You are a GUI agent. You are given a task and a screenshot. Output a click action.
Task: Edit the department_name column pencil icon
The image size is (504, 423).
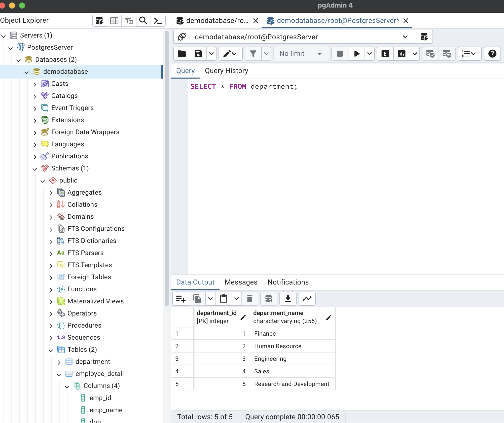pyautogui.click(x=329, y=317)
